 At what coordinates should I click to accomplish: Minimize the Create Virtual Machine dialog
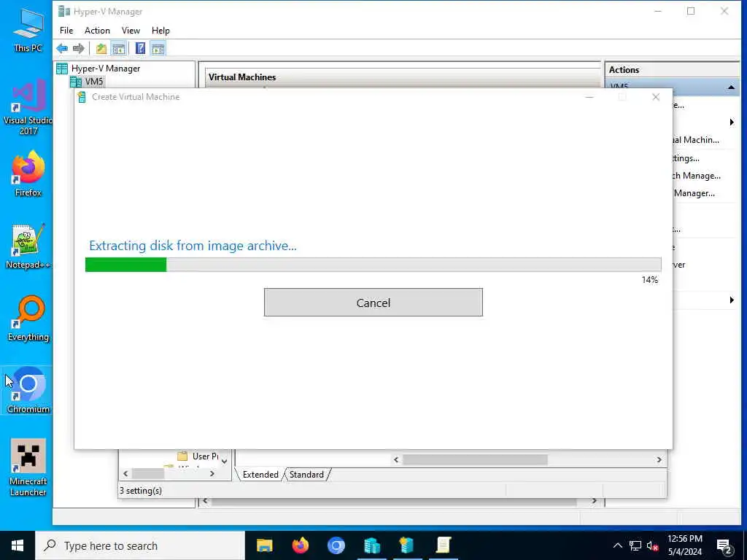click(x=589, y=97)
